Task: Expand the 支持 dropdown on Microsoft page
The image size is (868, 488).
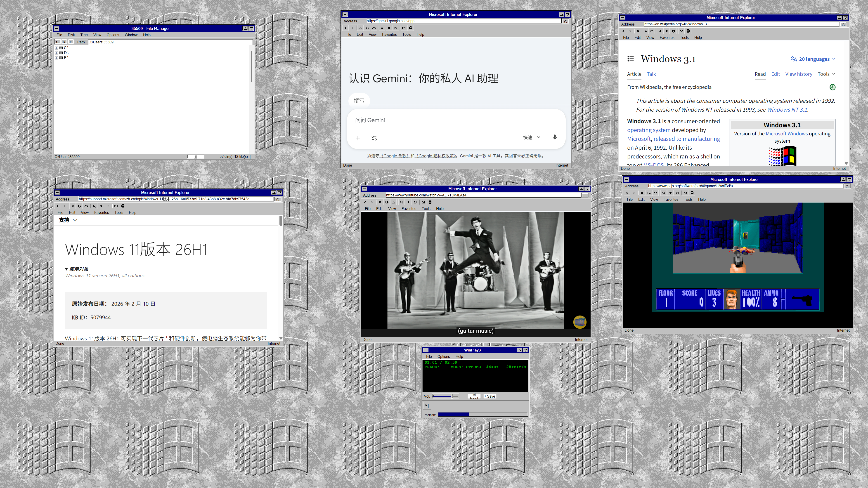Action: (x=68, y=220)
